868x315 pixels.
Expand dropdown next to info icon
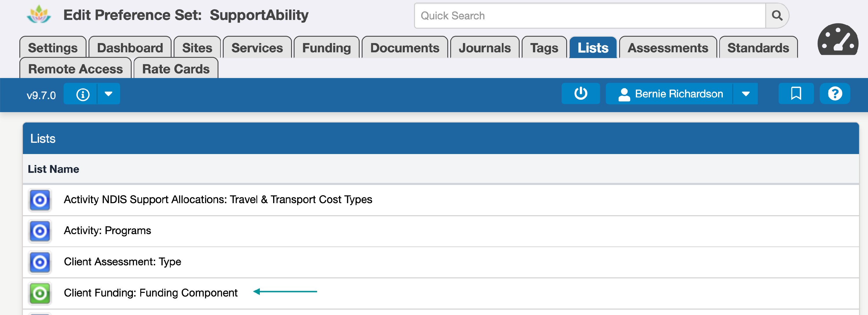coord(108,94)
